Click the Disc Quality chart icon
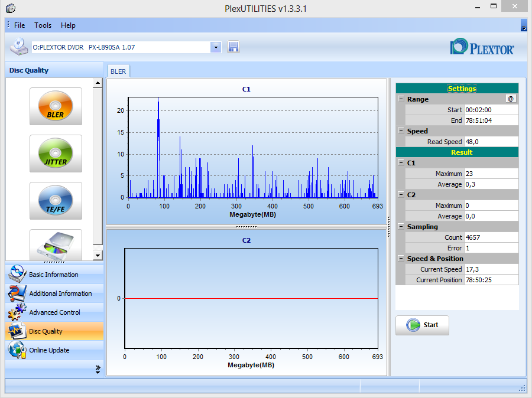This screenshot has height=398, width=532. [17, 331]
